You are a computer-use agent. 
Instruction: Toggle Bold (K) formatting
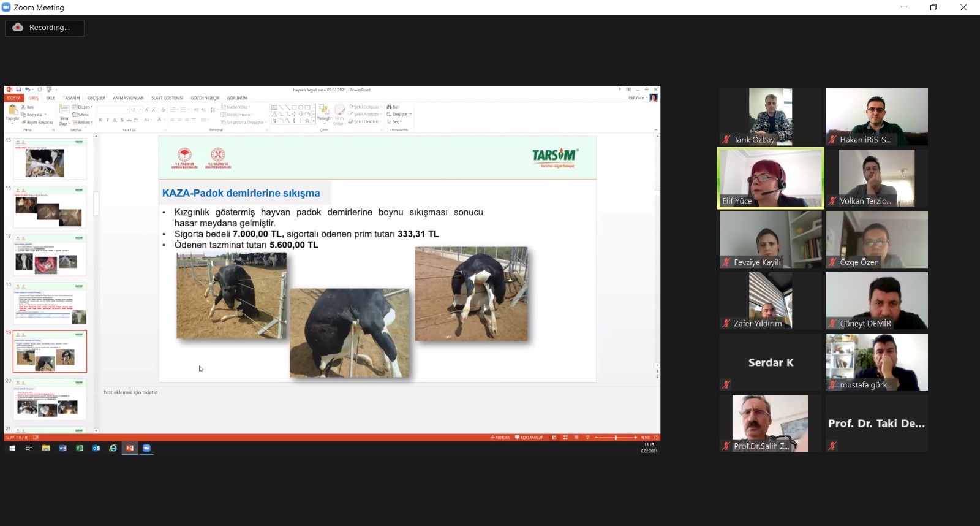point(100,120)
